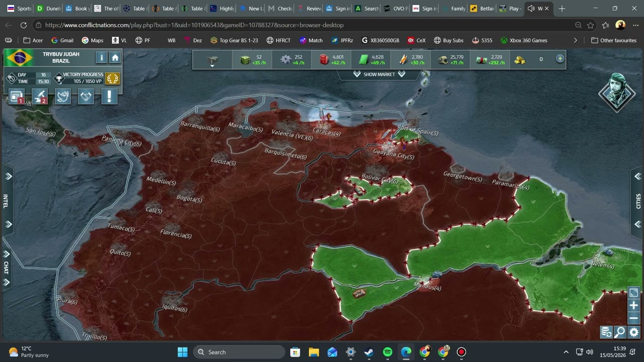This screenshot has height=362, width=644.
Task: Click the manpower helmet resource showing 25,779
Action: point(451,59)
